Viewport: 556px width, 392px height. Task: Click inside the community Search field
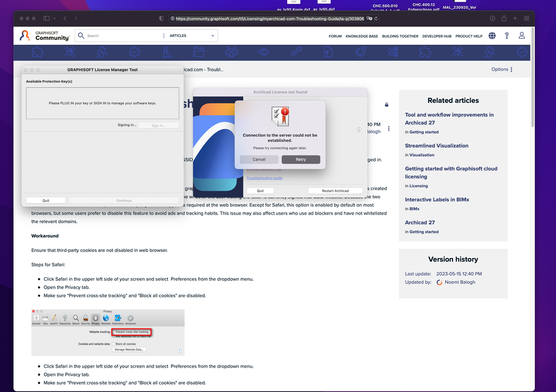click(124, 36)
